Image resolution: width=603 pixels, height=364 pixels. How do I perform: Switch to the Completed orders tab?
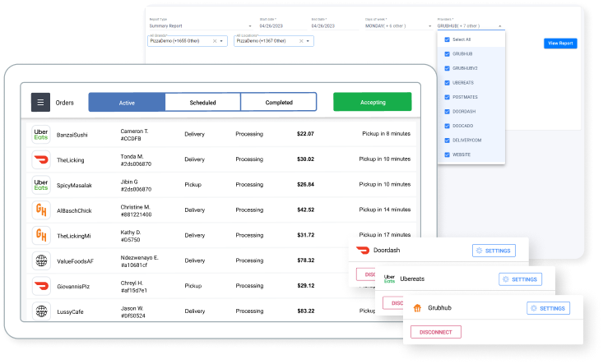[278, 103]
